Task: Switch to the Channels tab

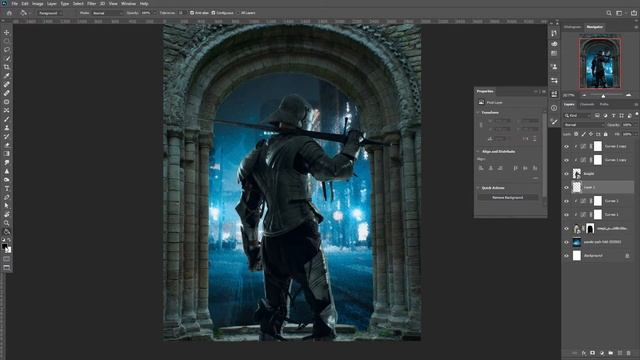Action: pos(587,104)
